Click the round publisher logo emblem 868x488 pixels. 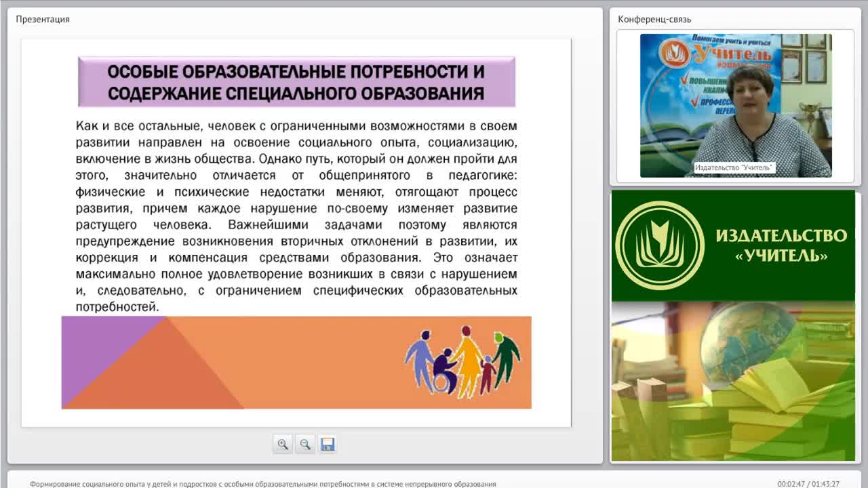point(660,245)
